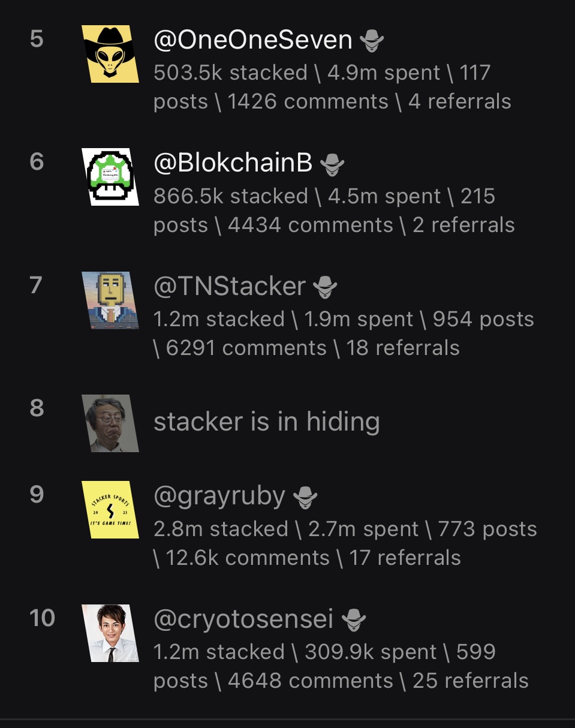Click the cowboy hat icon beside @cryotosensei
Image resolution: width=575 pixels, height=728 pixels.
pos(353,620)
